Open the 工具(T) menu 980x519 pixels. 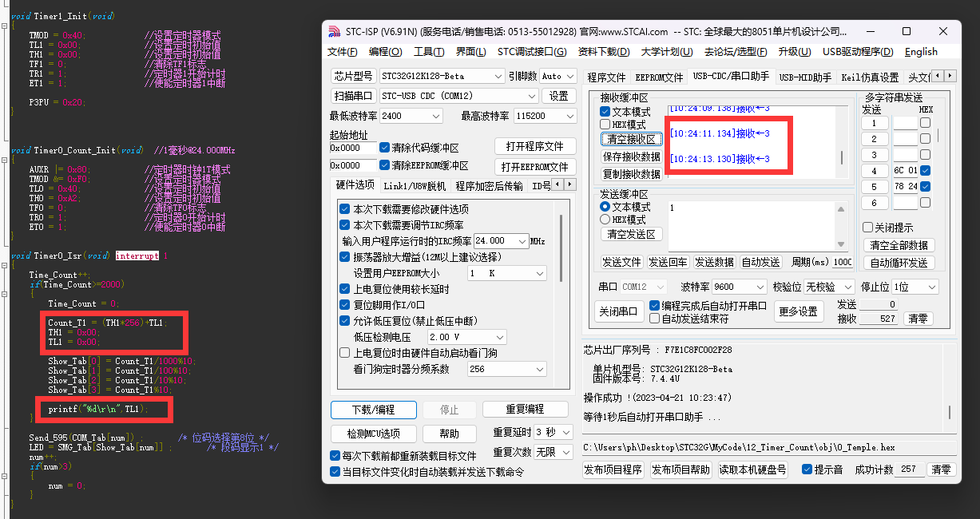[429, 52]
